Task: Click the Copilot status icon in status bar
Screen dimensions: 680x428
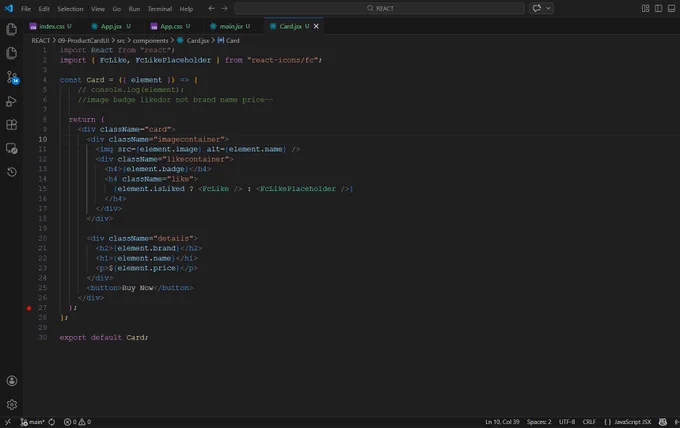Action: (x=663, y=421)
